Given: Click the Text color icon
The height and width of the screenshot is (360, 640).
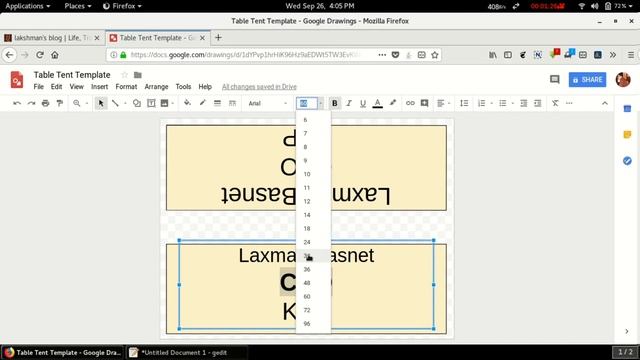Looking at the screenshot, I should pos(378,103).
